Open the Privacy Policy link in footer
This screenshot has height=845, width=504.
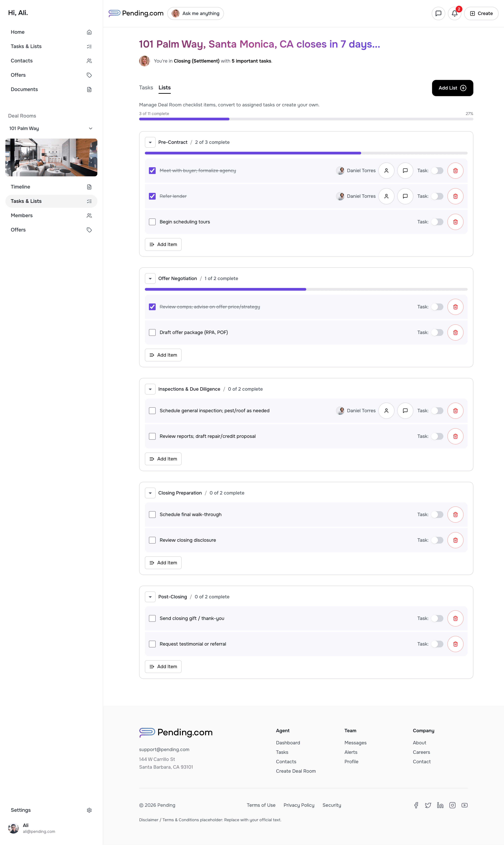299,805
